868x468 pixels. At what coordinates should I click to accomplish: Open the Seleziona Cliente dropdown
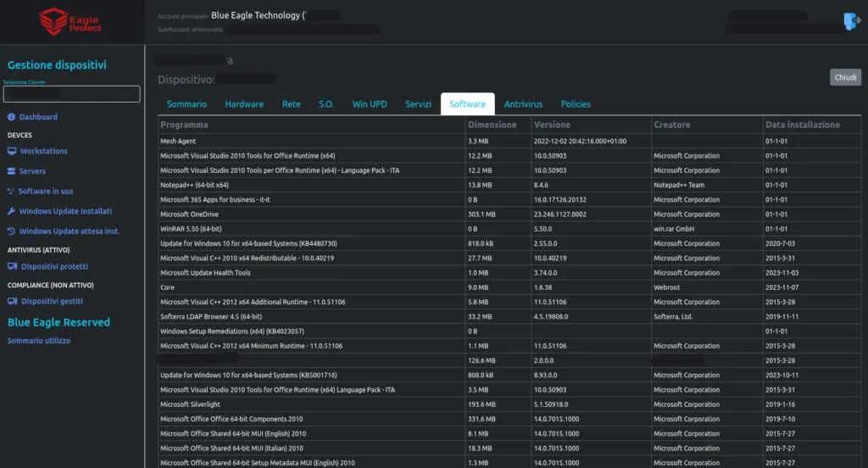[x=71, y=93]
